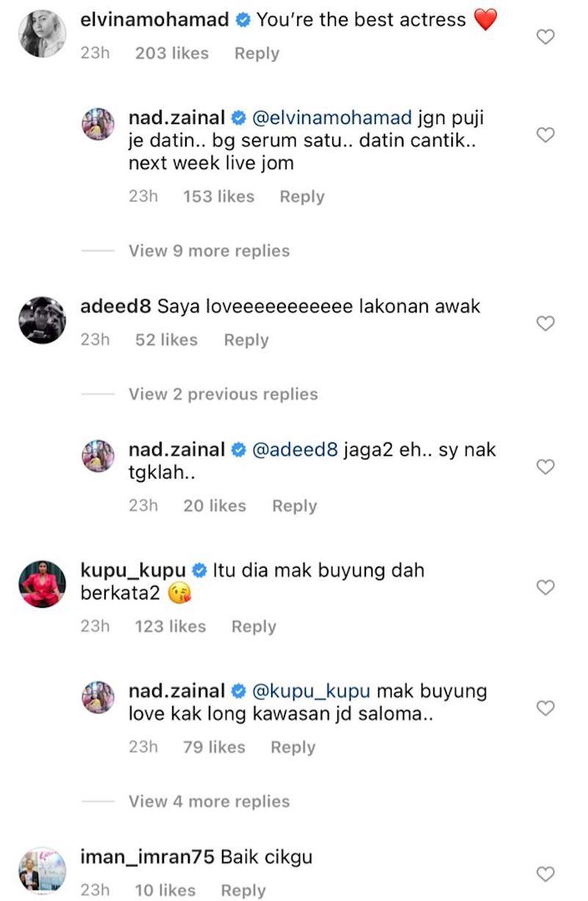Reply to elvinamohamad's comment
Viewport: 588px width, 901px height.
click(257, 54)
